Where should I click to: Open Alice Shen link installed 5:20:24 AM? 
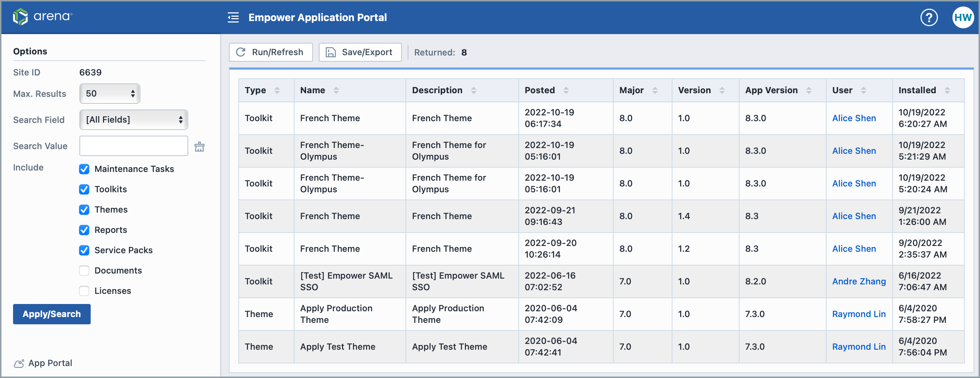[x=854, y=184]
